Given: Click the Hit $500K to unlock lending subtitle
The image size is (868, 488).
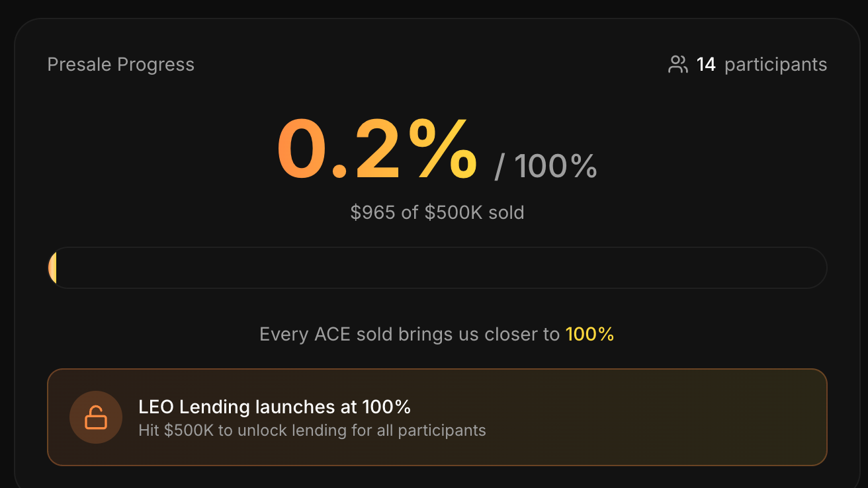Looking at the screenshot, I should (x=312, y=430).
